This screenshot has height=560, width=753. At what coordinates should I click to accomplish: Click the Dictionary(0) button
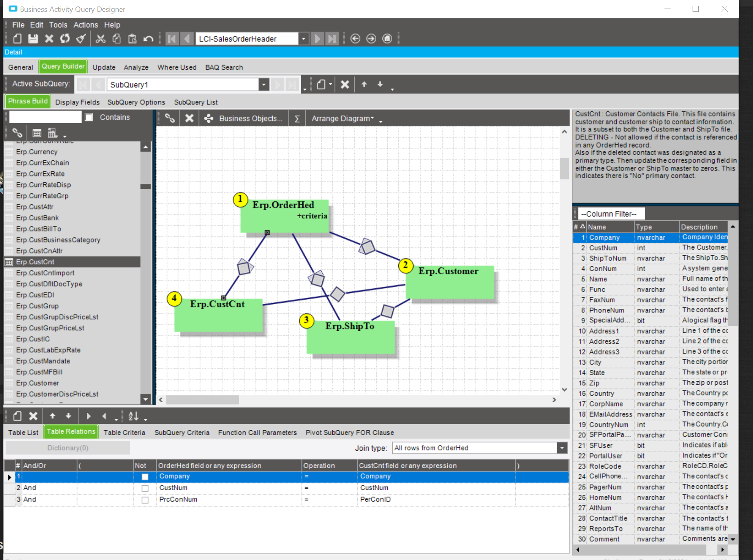68,448
